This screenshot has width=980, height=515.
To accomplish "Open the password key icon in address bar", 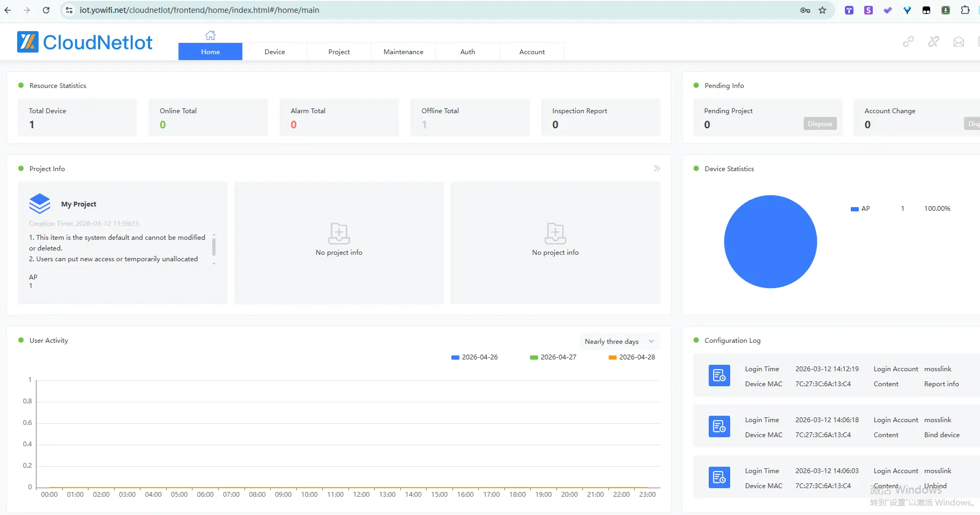I will click(805, 10).
